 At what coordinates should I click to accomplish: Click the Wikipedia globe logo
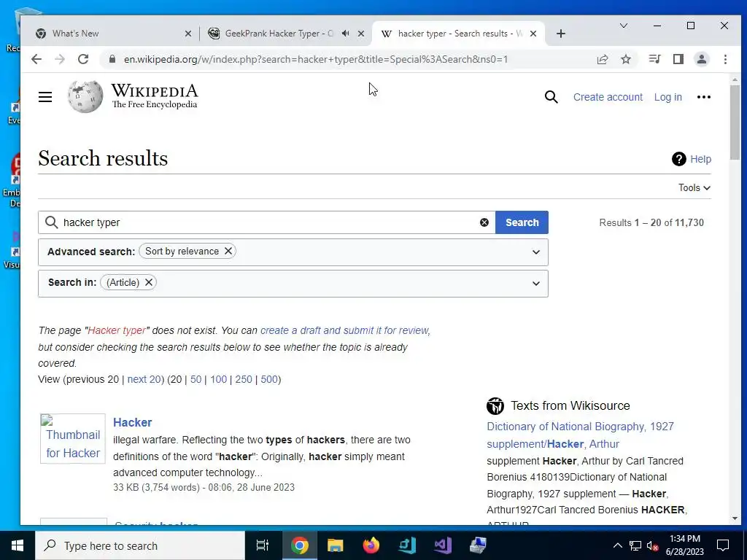point(85,97)
